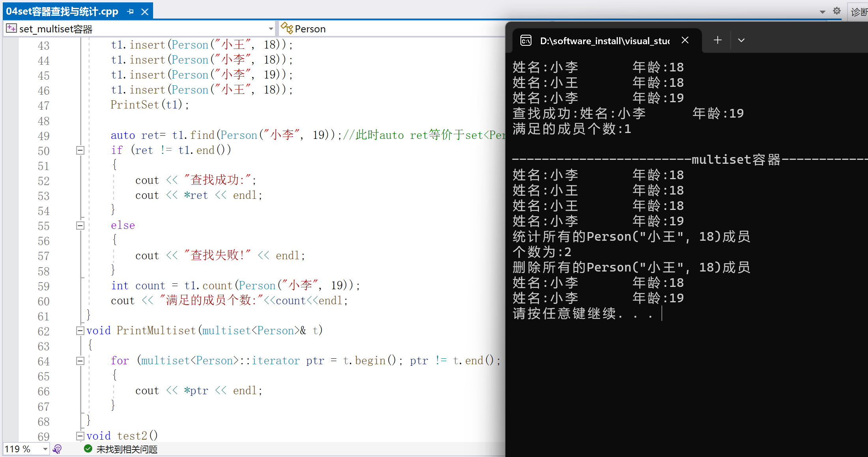The image size is (868, 457).
Task: Open the 119 % zoom level dropdown
Action: pyautogui.click(x=45, y=449)
